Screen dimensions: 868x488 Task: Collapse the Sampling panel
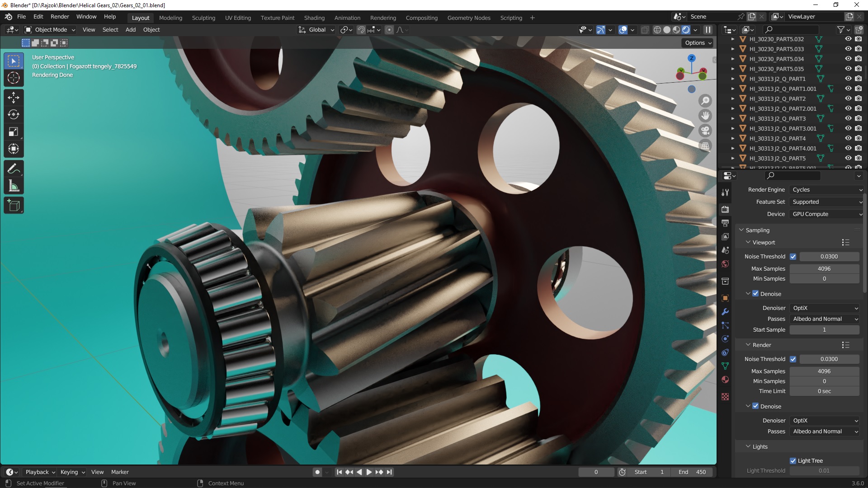[x=741, y=230]
